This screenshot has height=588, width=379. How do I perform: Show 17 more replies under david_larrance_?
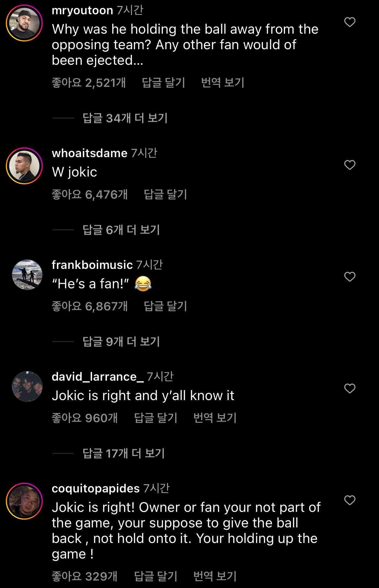(124, 453)
